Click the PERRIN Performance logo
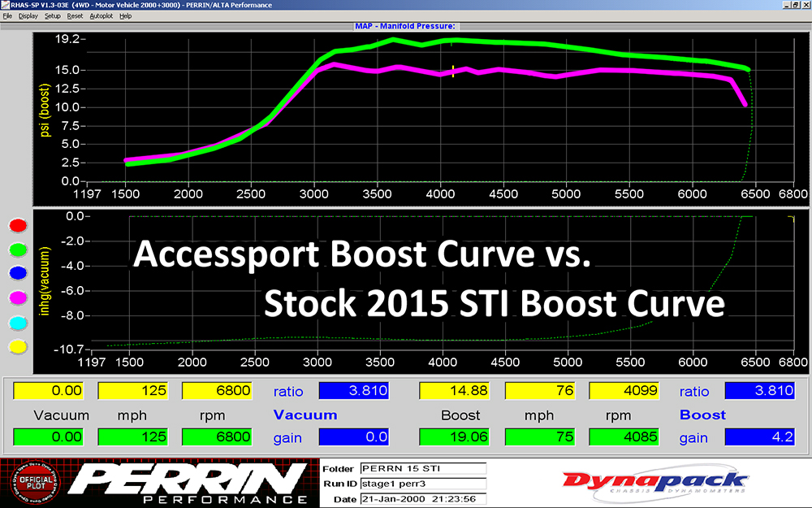 click(x=188, y=483)
